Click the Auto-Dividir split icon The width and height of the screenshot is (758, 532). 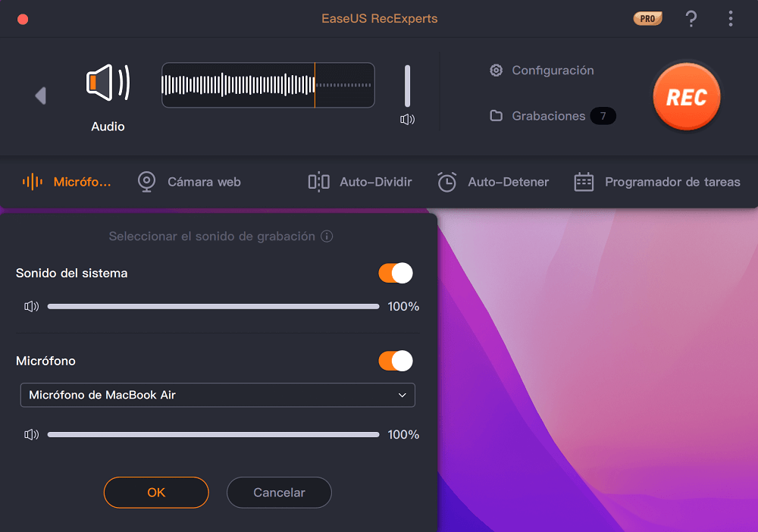(319, 182)
